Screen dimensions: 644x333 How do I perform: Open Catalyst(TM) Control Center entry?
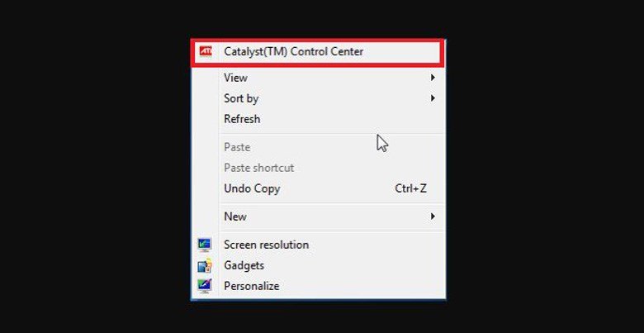(x=293, y=51)
